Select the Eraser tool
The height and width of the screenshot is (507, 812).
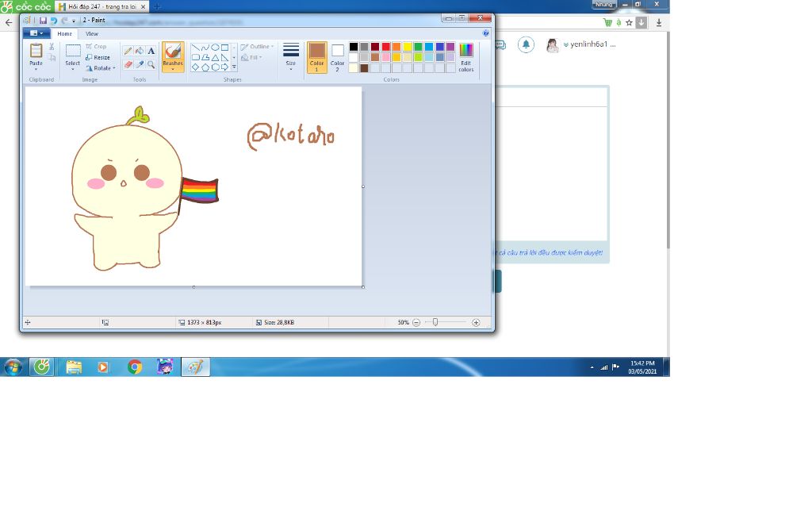click(128, 64)
